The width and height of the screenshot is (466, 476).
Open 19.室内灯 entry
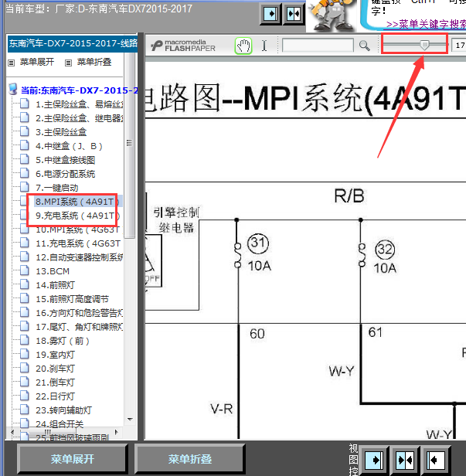[55, 355]
